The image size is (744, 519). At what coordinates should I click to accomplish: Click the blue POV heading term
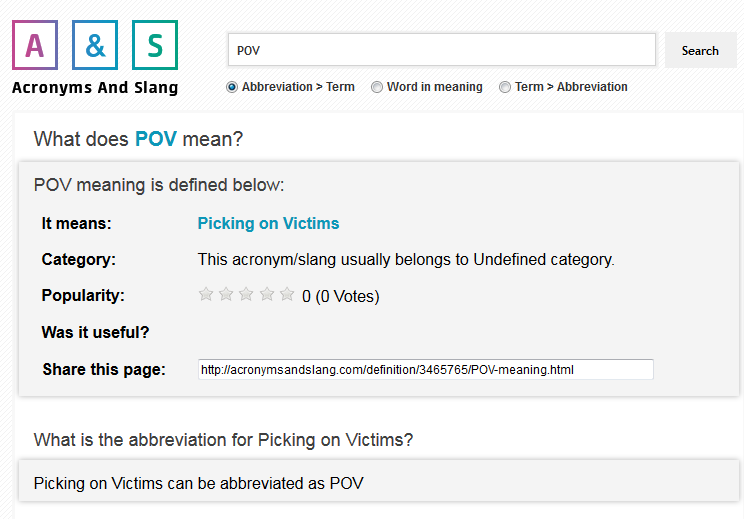[156, 139]
